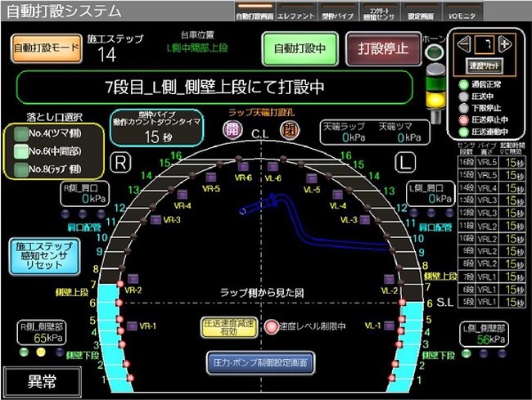Increase speed level with plus arrow

(x=505, y=44)
